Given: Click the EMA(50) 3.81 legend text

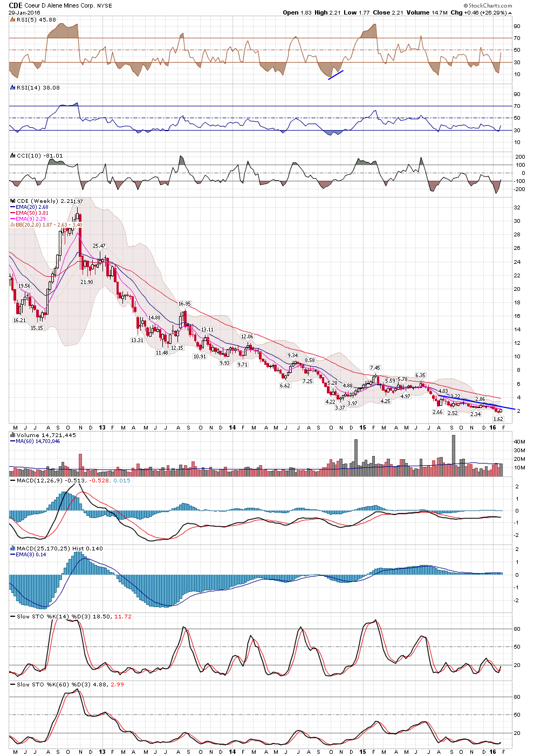Looking at the screenshot, I should pos(32,213).
